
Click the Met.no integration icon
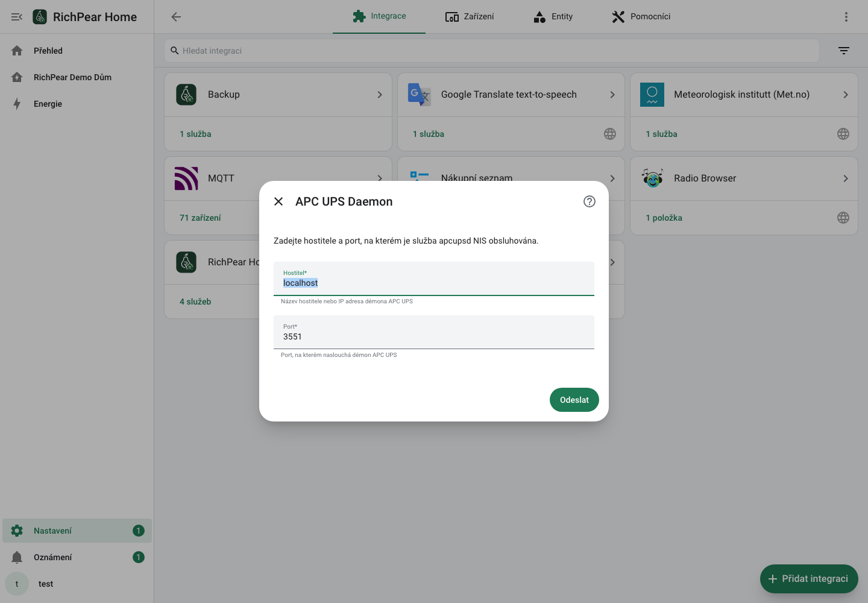coord(652,95)
